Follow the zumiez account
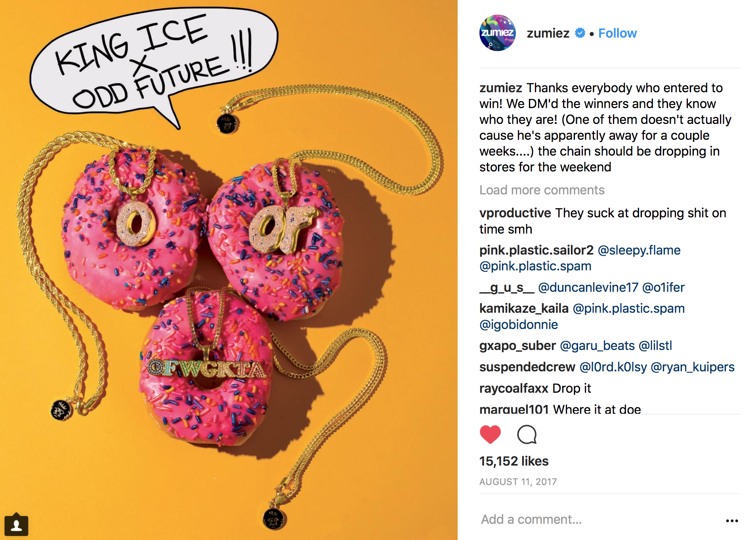Screen dimensions: 756x540 point(617,33)
